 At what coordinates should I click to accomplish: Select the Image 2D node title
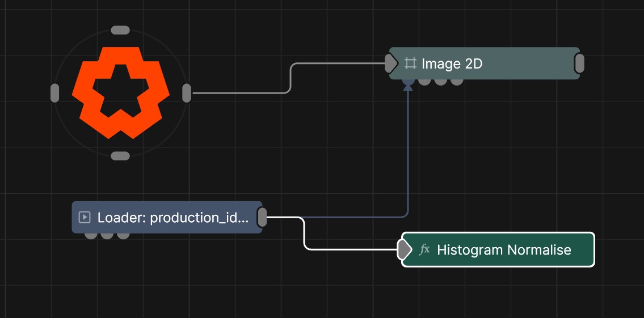tap(452, 64)
